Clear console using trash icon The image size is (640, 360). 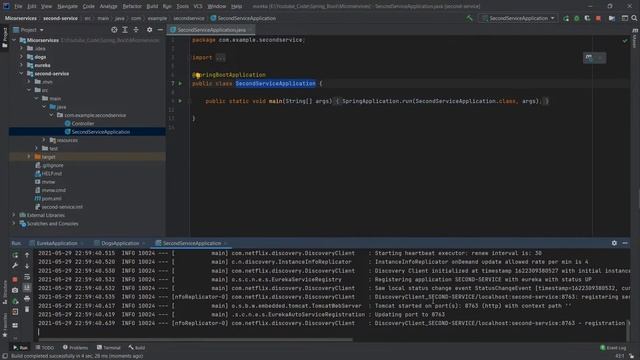point(27,309)
